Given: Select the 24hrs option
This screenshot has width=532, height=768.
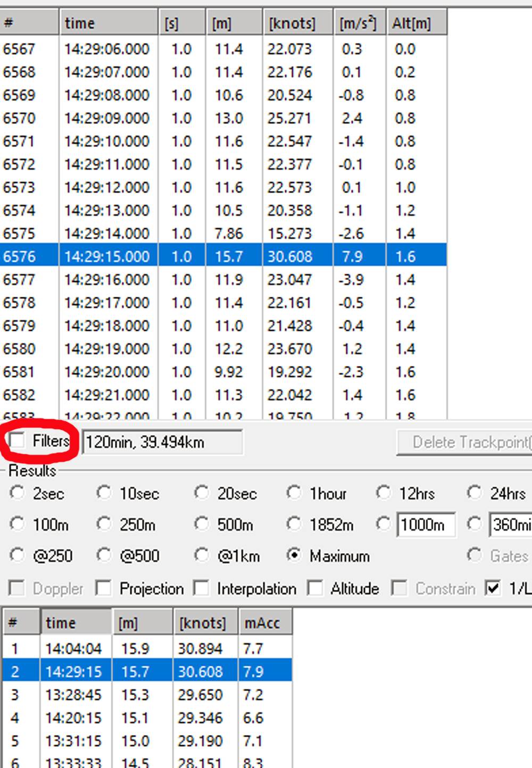Looking at the screenshot, I should click(x=475, y=493).
